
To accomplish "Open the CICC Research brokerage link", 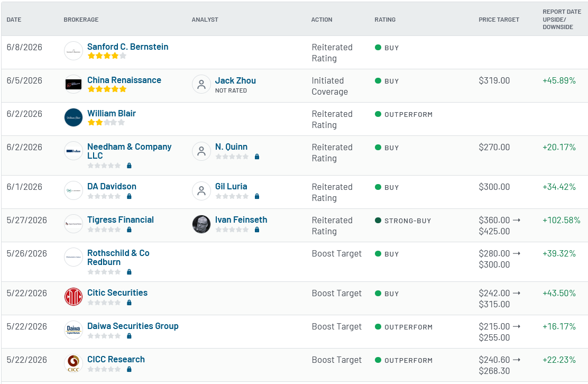I will 116,359.
